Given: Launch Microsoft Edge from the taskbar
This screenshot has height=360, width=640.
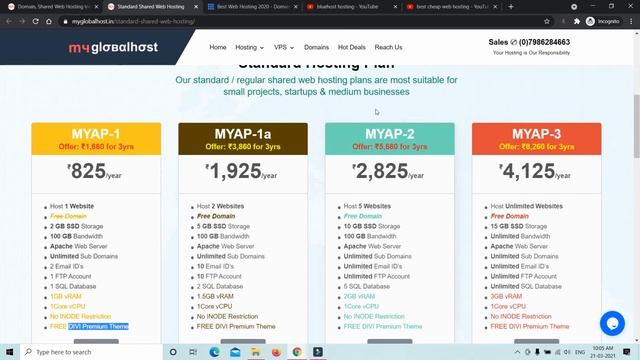Looking at the screenshot, I should (214, 352).
